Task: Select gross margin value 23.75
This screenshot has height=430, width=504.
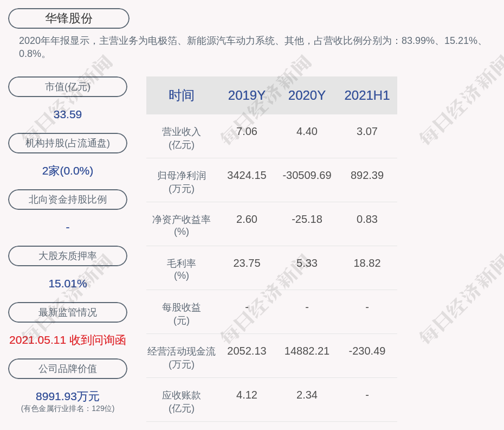Action: (x=247, y=264)
